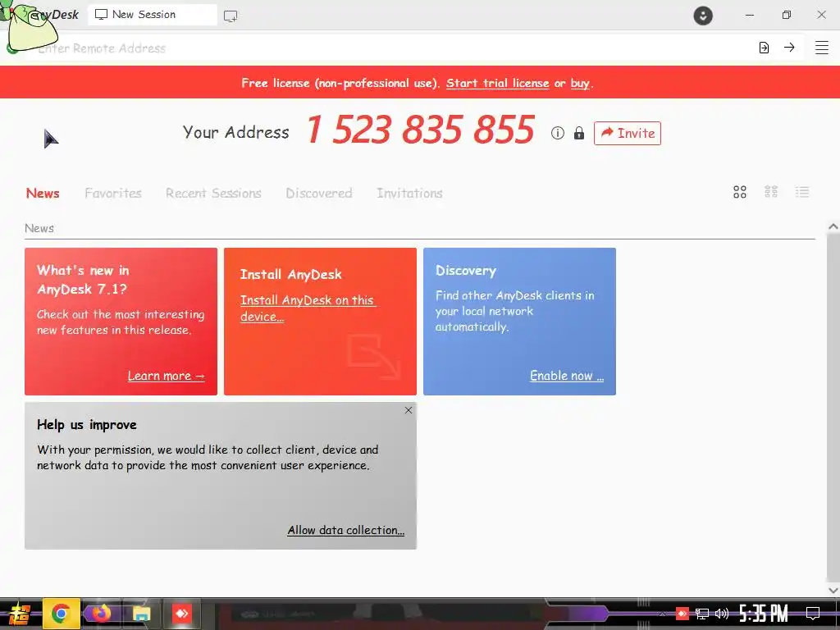Open the Invitations tab
The width and height of the screenshot is (840, 630).
click(409, 194)
